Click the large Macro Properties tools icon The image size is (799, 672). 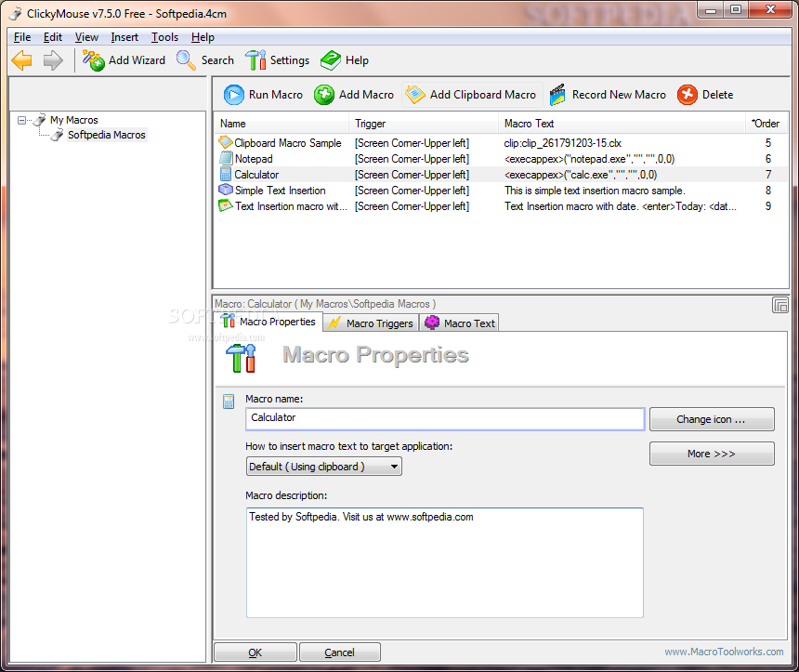241,358
